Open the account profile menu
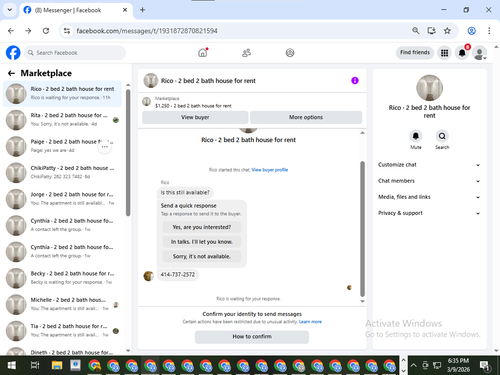 [x=480, y=53]
